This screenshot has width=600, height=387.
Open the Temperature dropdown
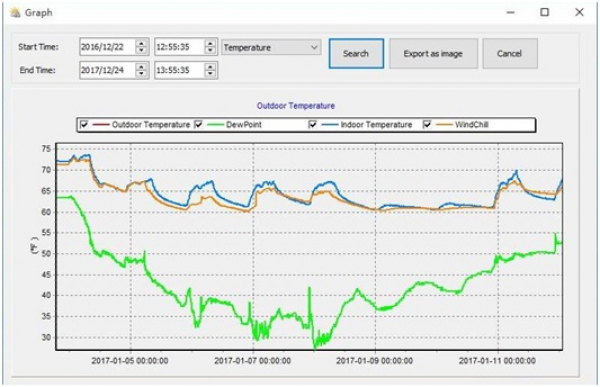(271, 47)
